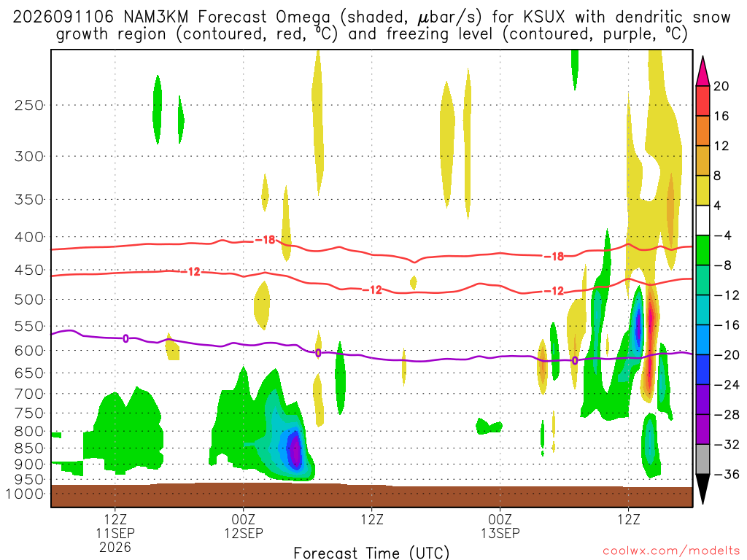Select the purple -28 to -32 colorbar swatch
747x560 pixels.
703,429
